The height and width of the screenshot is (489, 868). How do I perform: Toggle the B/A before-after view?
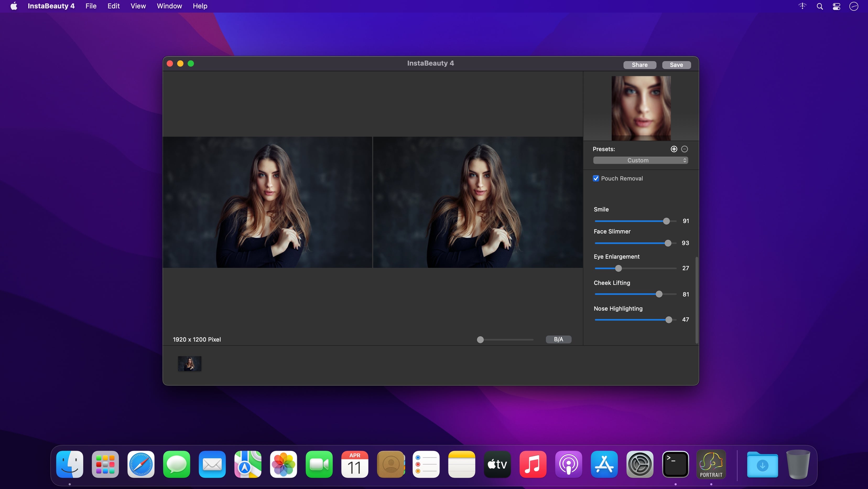click(x=558, y=339)
